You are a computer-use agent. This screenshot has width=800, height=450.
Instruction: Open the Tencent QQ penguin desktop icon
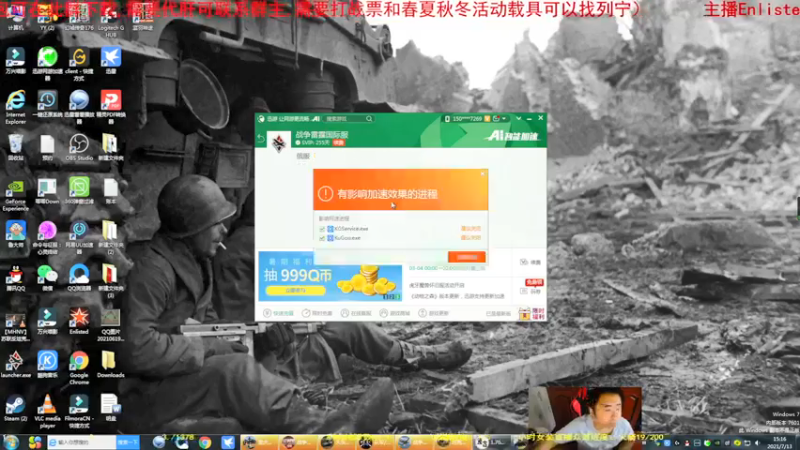coord(15,278)
